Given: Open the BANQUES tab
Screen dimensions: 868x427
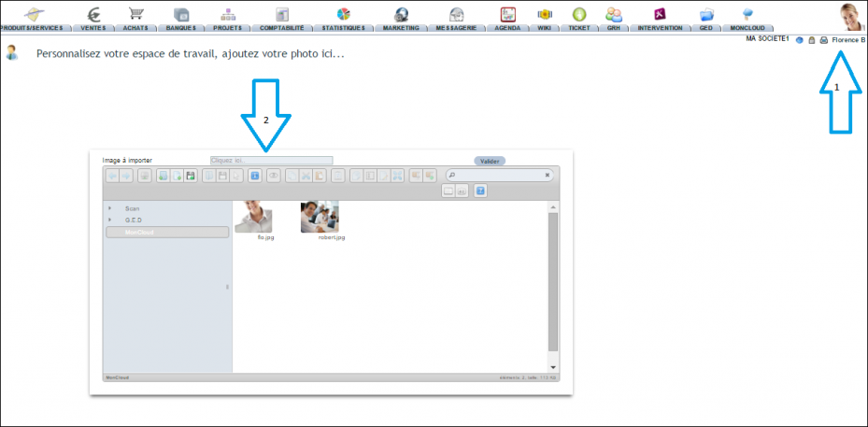Looking at the screenshot, I should (181, 28).
